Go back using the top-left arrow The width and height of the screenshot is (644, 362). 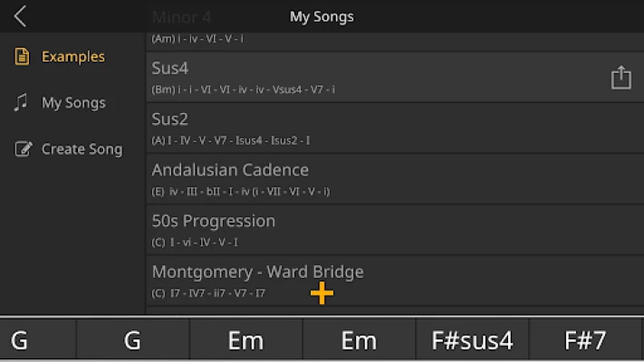[20, 16]
